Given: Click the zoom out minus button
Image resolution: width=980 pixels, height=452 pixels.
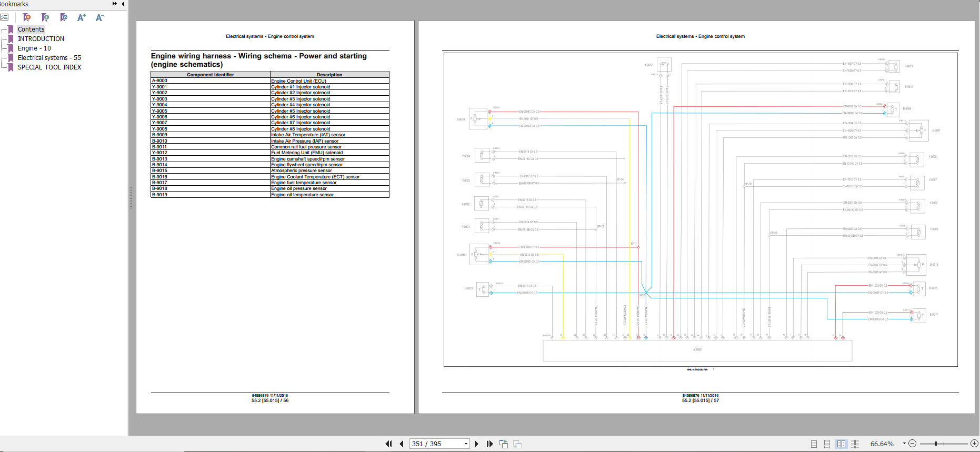Looking at the screenshot, I should coord(913,444).
